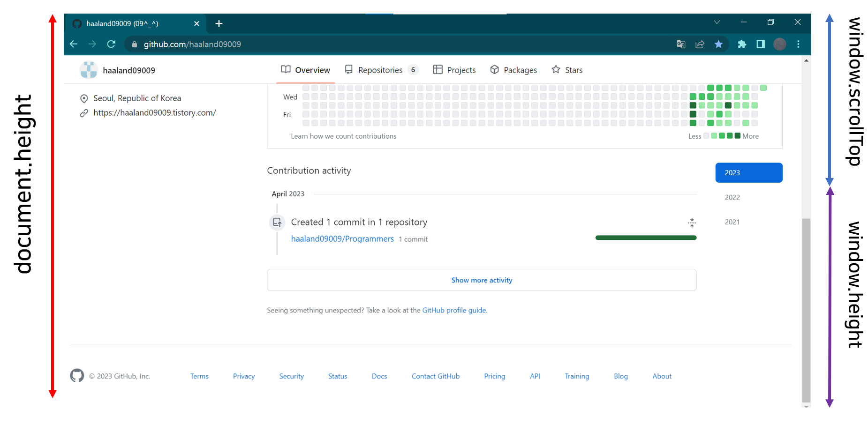The width and height of the screenshot is (868, 423).
Task: Open the Docs footer link
Action: pos(379,376)
